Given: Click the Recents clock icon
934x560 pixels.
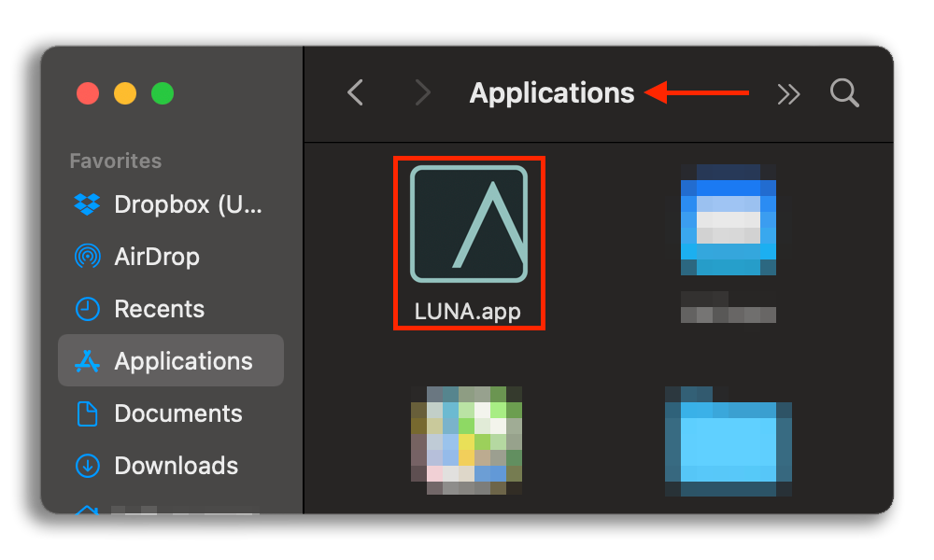Looking at the screenshot, I should point(87,309).
